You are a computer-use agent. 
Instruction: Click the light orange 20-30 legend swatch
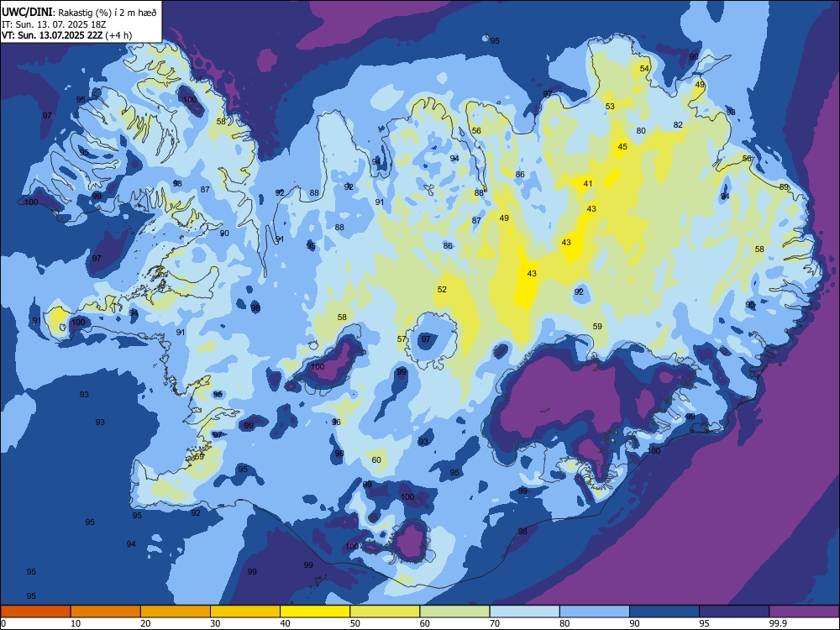coord(176,612)
